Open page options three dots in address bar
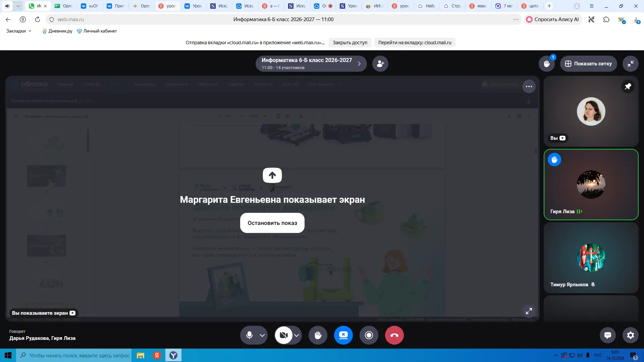Image resolution: width=644 pixels, height=362 pixels. coord(516,19)
